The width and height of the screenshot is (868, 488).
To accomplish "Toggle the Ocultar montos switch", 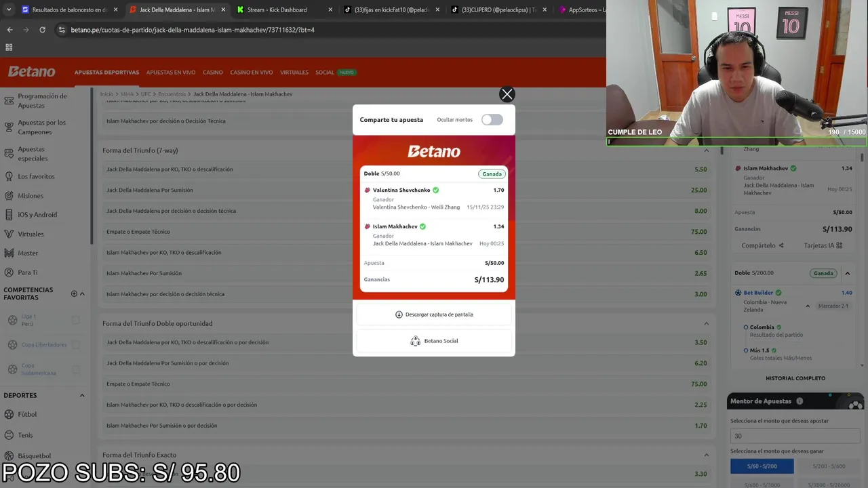I will tap(492, 120).
